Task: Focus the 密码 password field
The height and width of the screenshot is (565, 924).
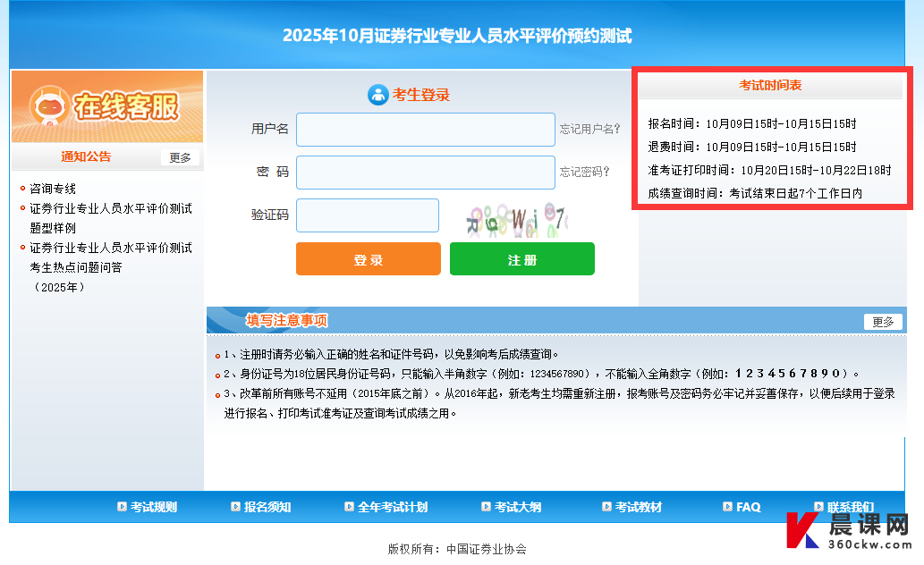Action: pyautogui.click(x=425, y=173)
